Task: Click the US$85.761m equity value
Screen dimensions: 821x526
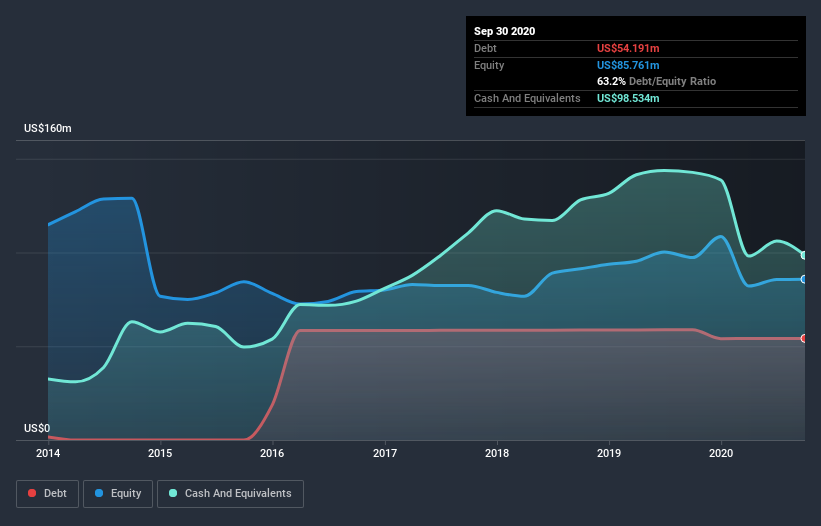Action: pos(628,65)
